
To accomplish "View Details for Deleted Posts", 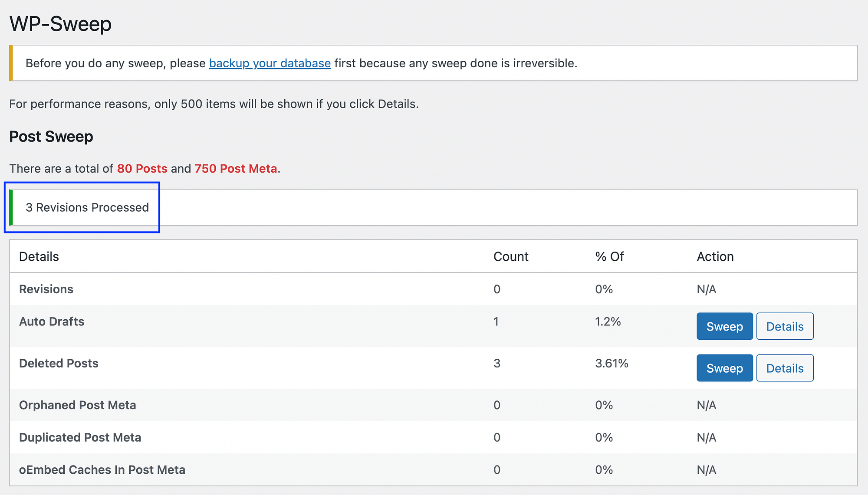I will (785, 367).
